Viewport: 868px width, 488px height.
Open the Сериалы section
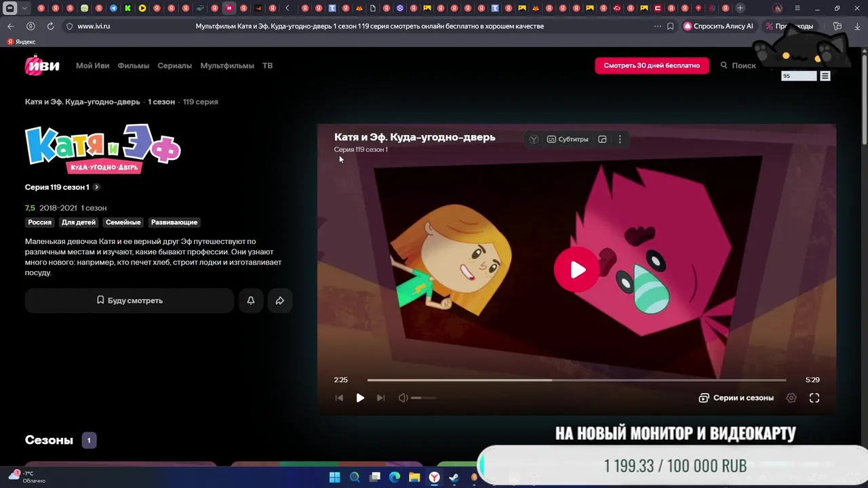[x=174, y=66]
